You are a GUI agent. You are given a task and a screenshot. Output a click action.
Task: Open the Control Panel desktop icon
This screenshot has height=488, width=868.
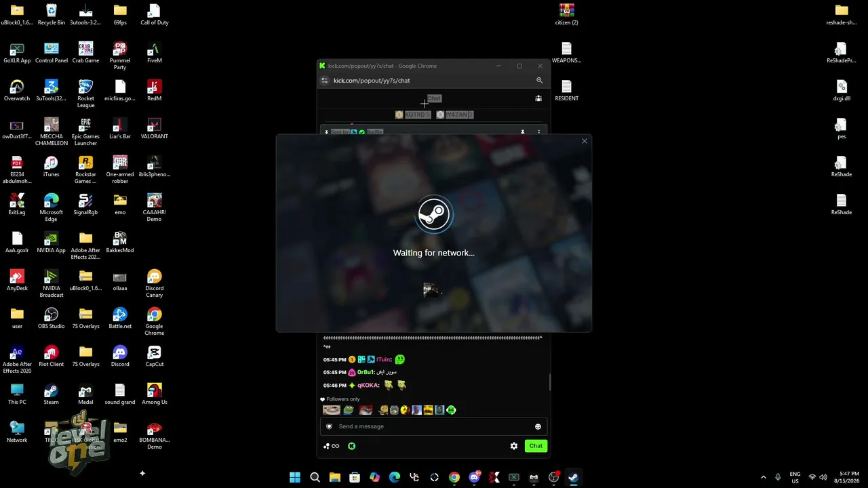(x=52, y=52)
